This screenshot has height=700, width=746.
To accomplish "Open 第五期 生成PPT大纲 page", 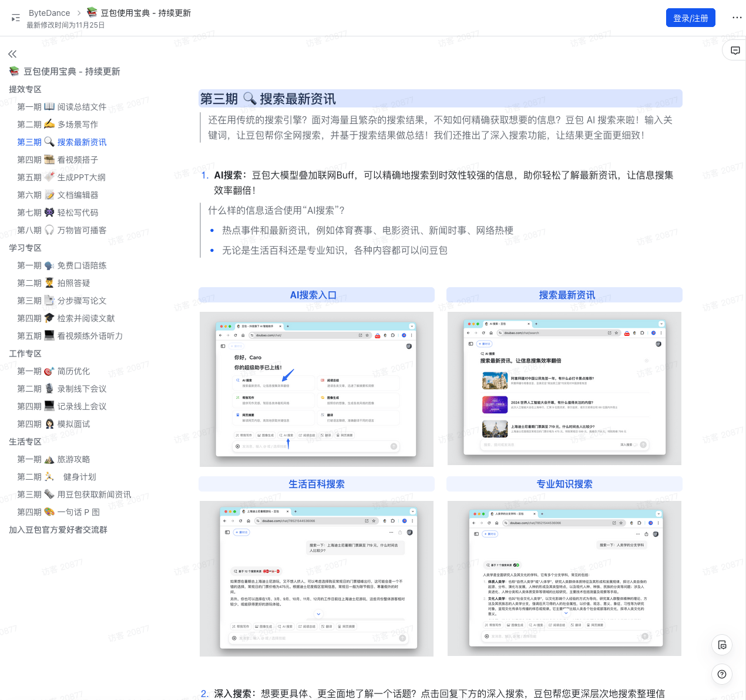I will click(x=62, y=177).
